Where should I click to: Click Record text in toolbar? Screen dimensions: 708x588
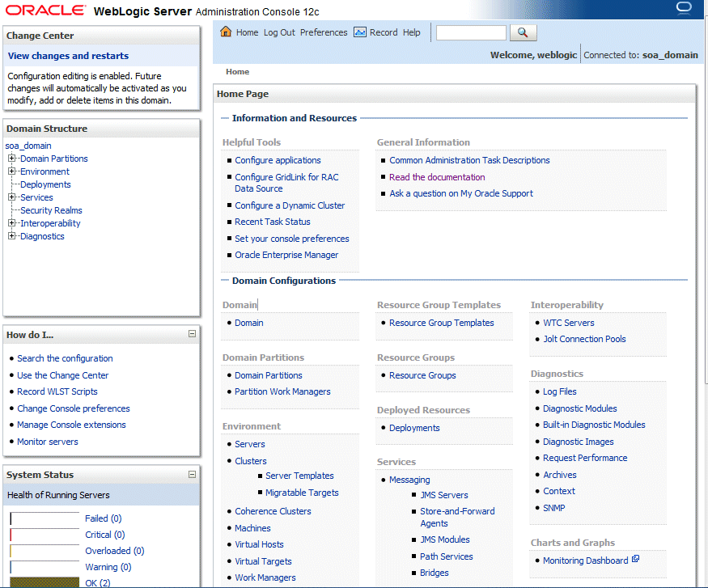384,32
